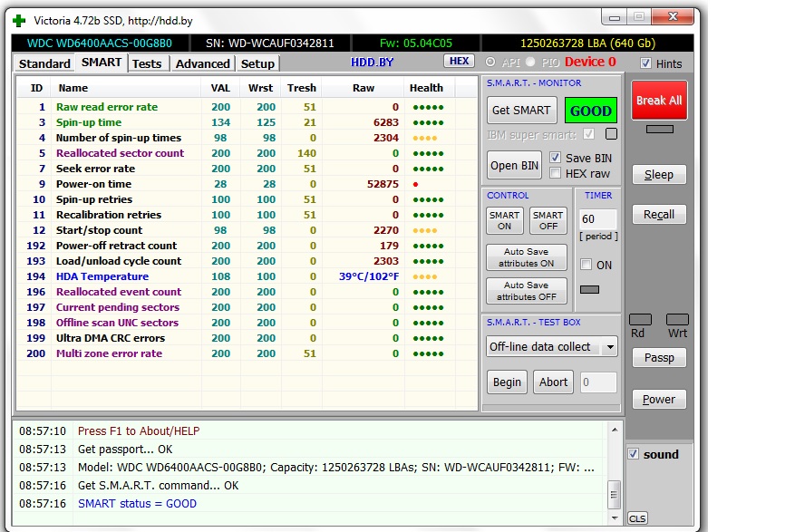This screenshot has width=795, height=532.
Task: Click the Sleep button
Action: coord(659,174)
